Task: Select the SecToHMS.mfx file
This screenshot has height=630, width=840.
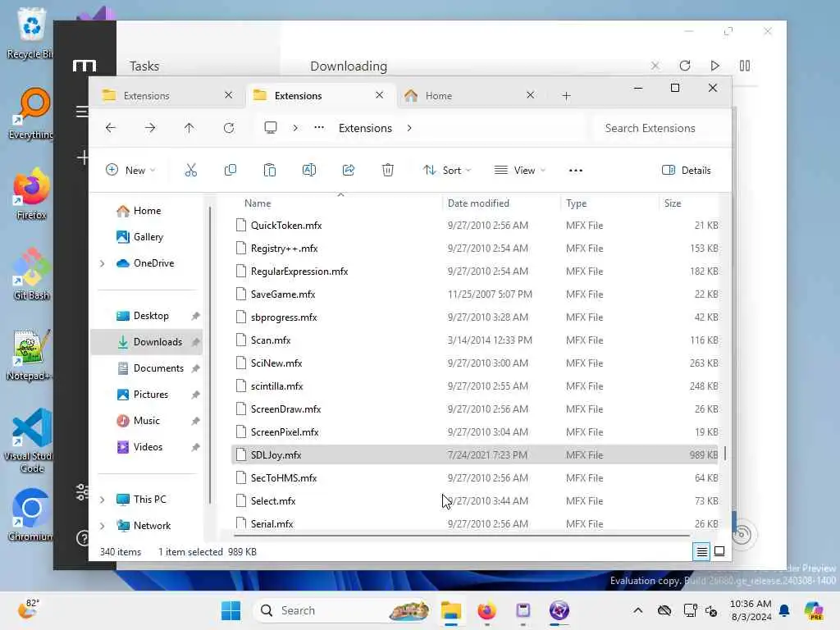Action: pos(475,478)
